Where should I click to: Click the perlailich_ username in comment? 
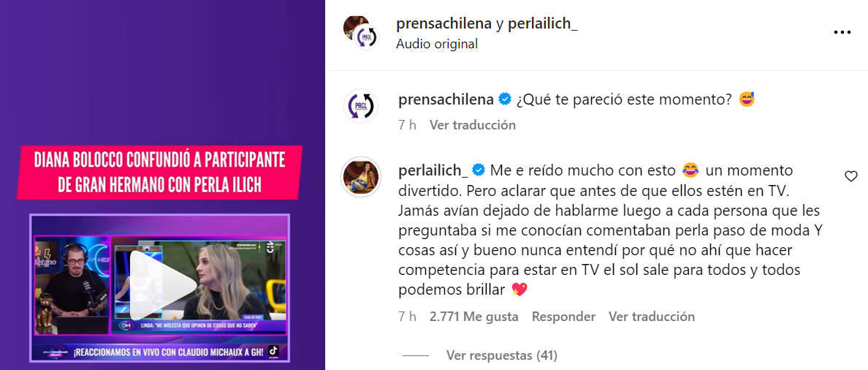click(433, 169)
